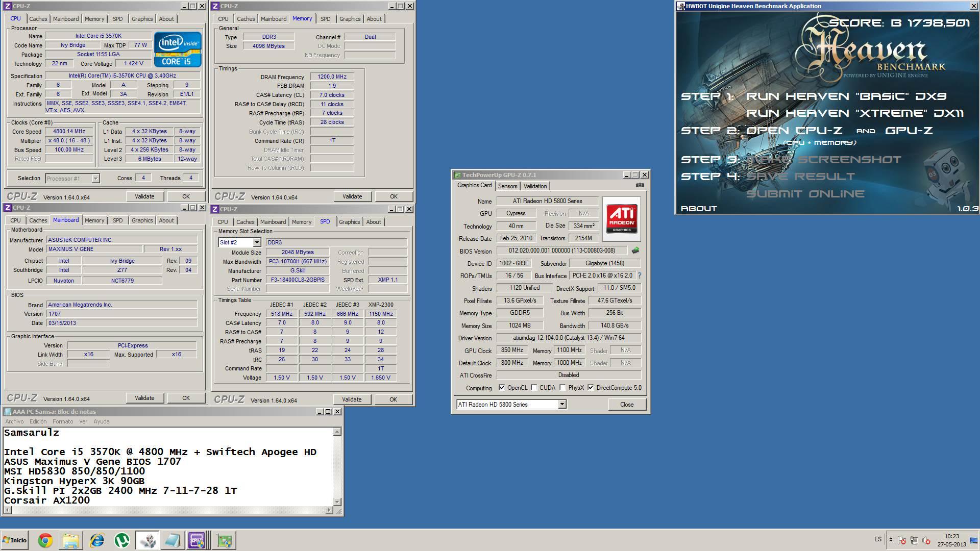Click the Close button in GPU-Z
This screenshot has width=980, height=551.
pos(627,405)
